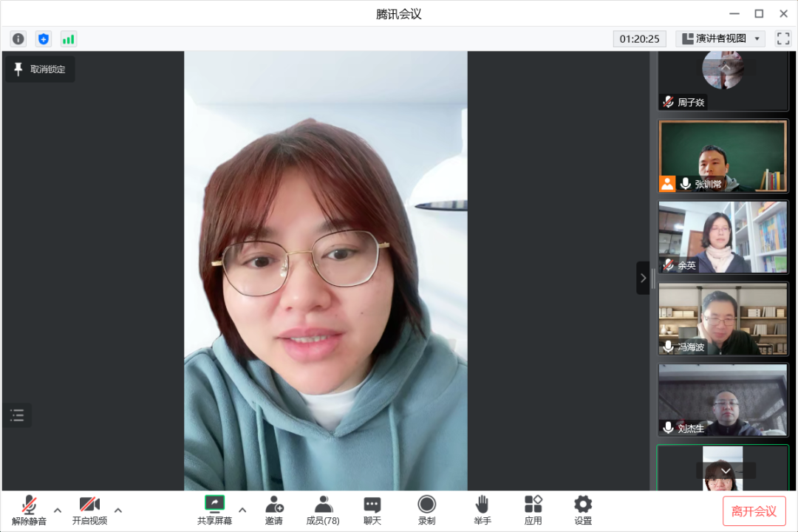Click the blue security shield icon
The height and width of the screenshot is (532, 798).
pyautogui.click(x=44, y=39)
